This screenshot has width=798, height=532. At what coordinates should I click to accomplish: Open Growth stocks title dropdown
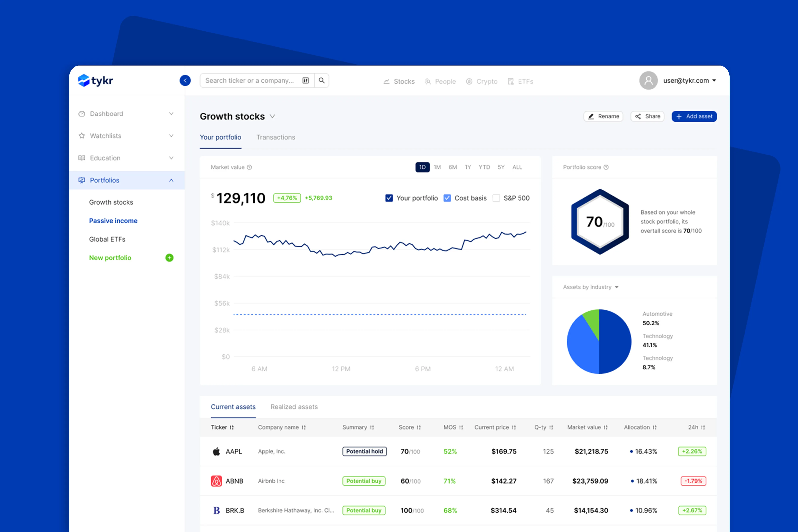tap(272, 116)
